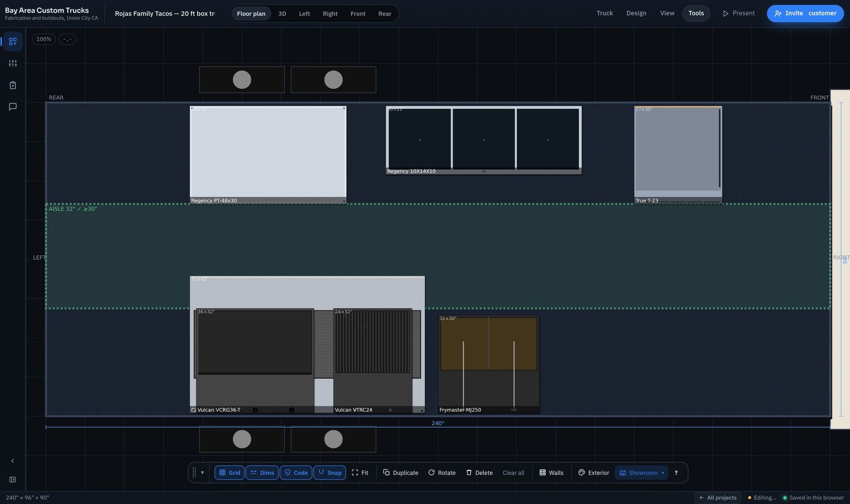Switch to the Left view tab

(x=304, y=14)
